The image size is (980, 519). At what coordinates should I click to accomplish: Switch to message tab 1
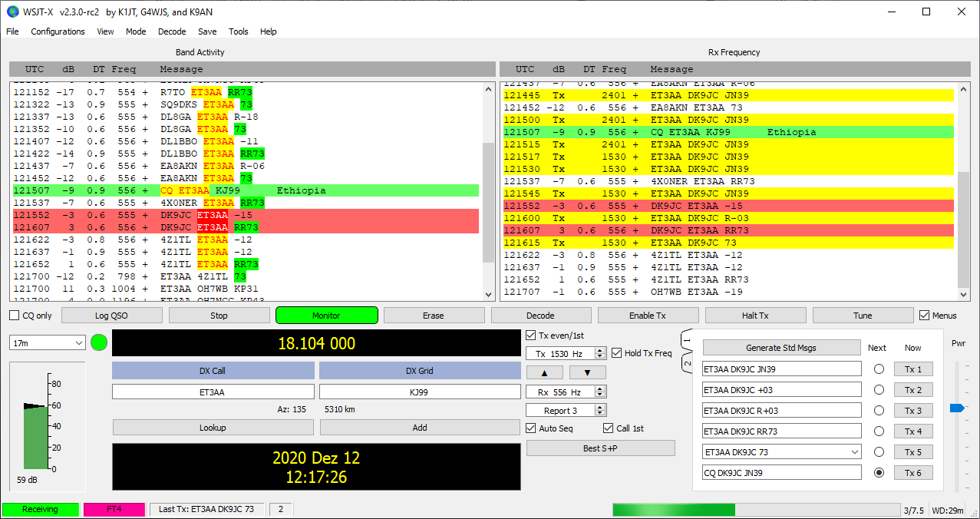[x=688, y=342]
